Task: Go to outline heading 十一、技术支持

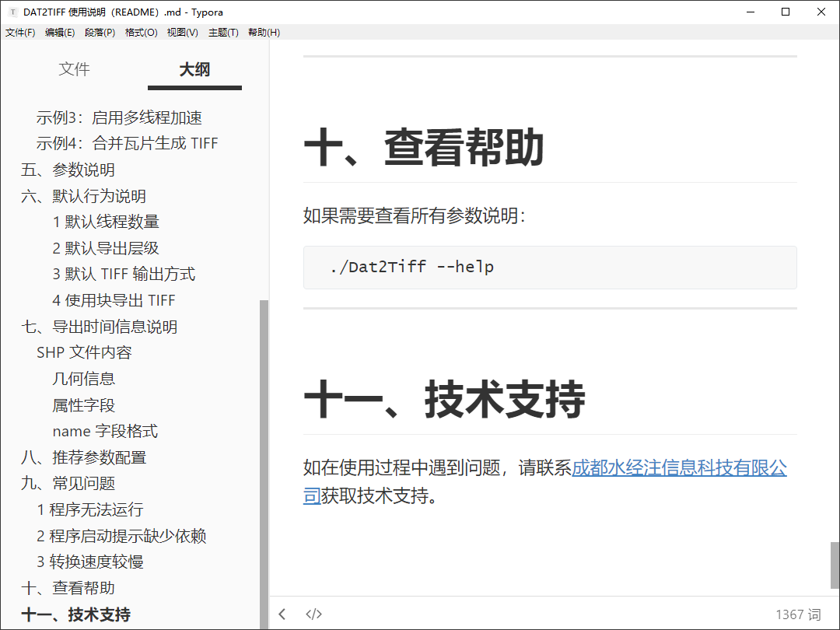Action: pyautogui.click(x=75, y=614)
